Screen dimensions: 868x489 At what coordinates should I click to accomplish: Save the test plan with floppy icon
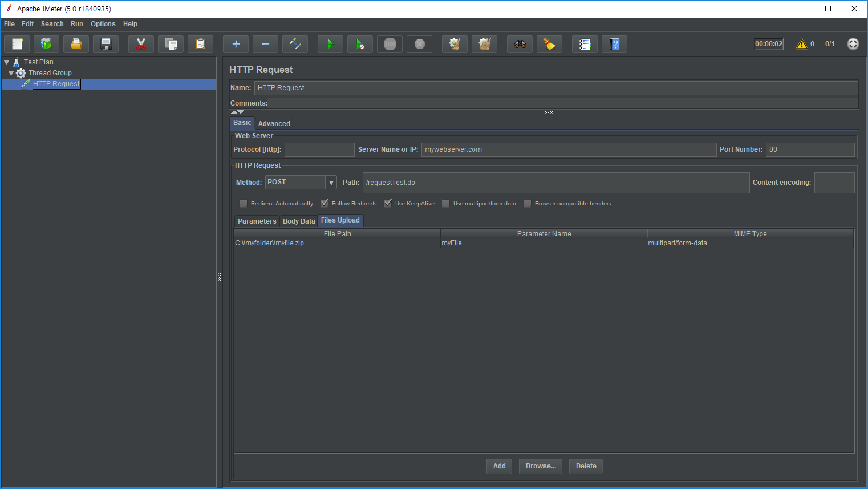tap(106, 44)
